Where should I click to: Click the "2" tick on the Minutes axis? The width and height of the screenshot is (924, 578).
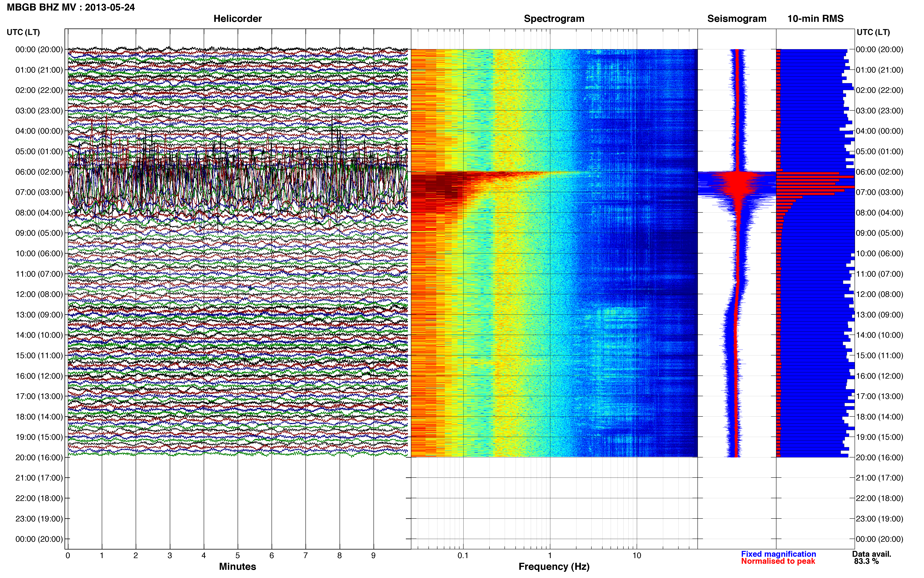tap(136, 555)
